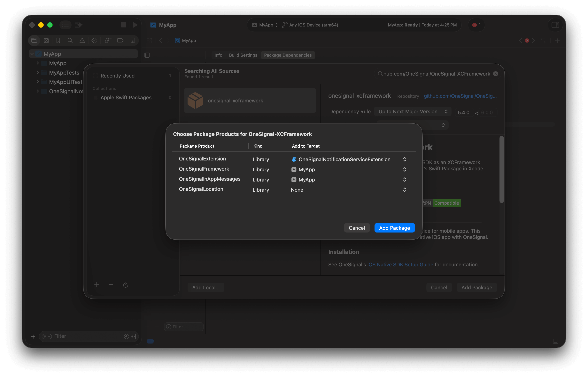The width and height of the screenshot is (588, 377).
Task: Select the Source Control navigator icon
Action: [x=46, y=40]
